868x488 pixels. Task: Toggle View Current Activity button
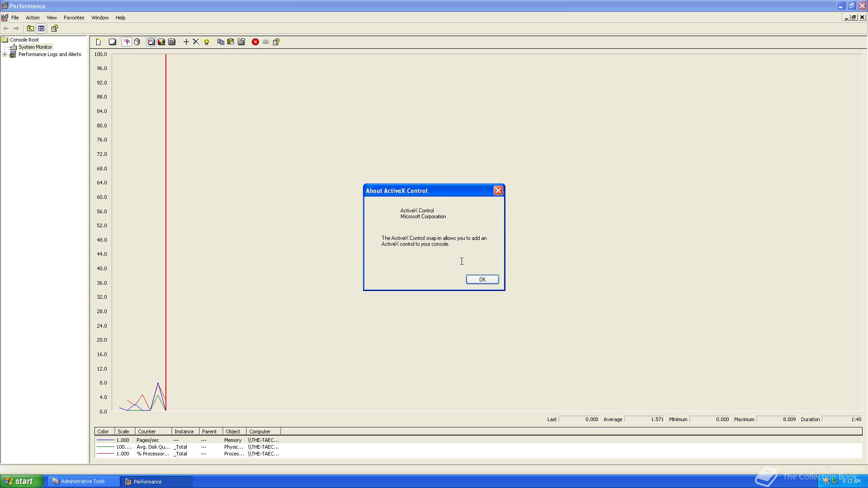click(127, 42)
